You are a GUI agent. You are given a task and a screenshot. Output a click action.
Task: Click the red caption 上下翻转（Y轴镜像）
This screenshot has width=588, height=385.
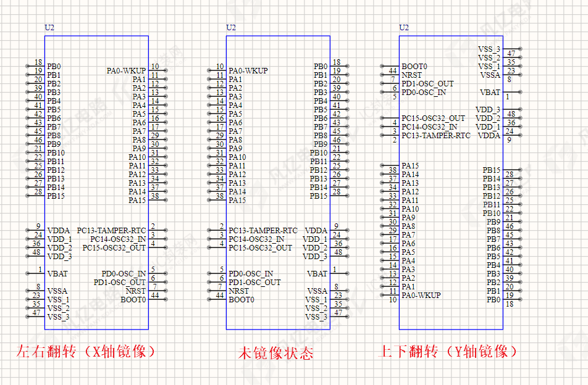tap(448, 352)
